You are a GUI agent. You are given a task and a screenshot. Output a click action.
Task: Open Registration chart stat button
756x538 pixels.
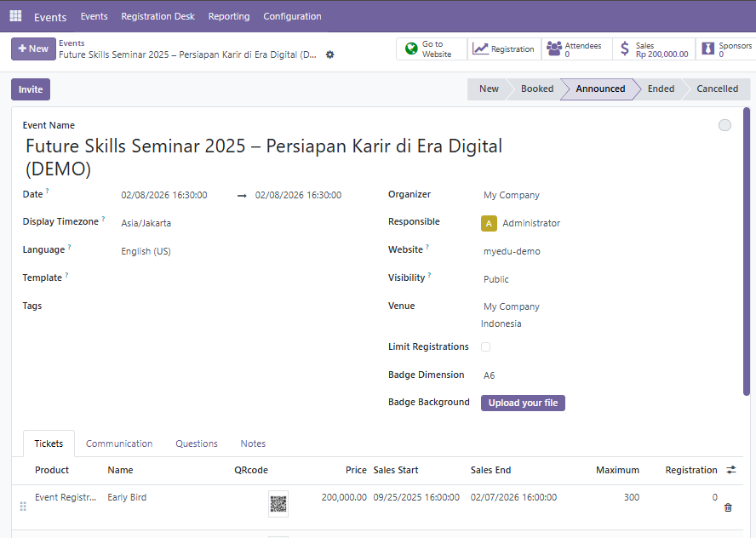pos(504,49)
